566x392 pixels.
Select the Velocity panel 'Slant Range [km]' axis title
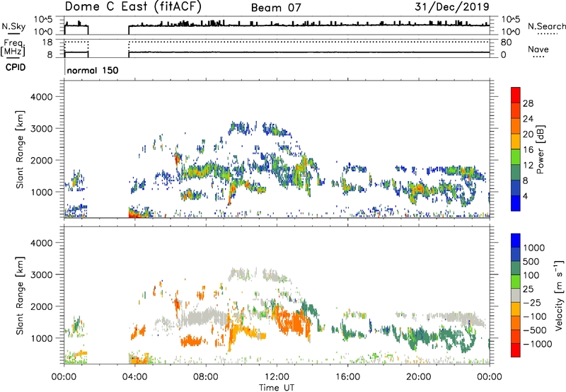pyautogui.click(x=21, y=295)
